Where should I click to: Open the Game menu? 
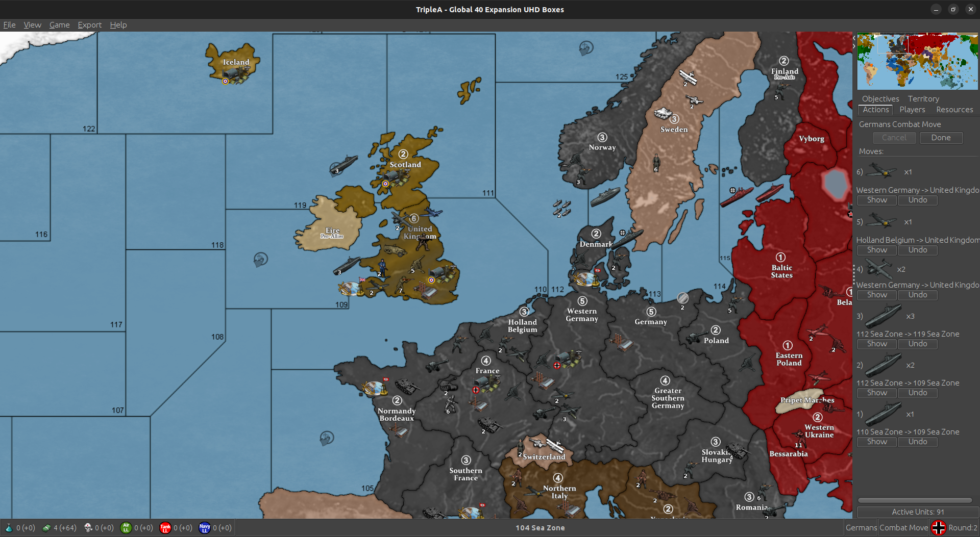59,24
